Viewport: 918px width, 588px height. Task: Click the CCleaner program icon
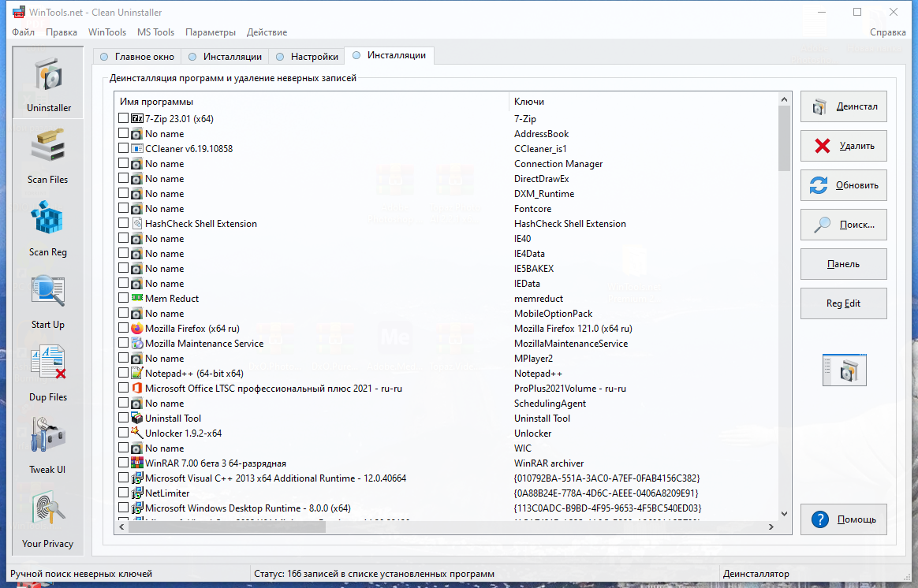click(x=137, y=149)
